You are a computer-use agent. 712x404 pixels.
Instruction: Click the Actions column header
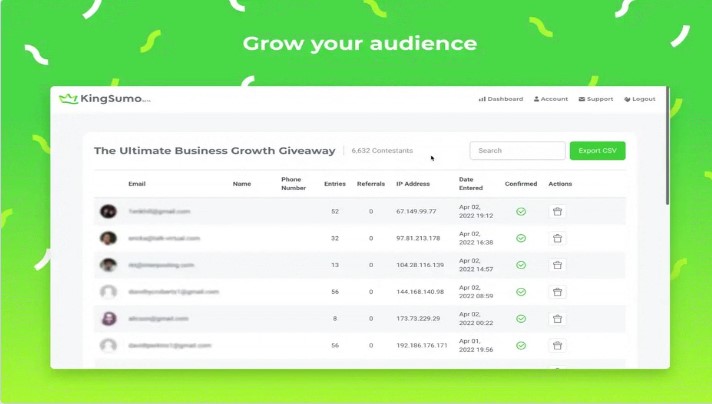click(x=560, y=184)
